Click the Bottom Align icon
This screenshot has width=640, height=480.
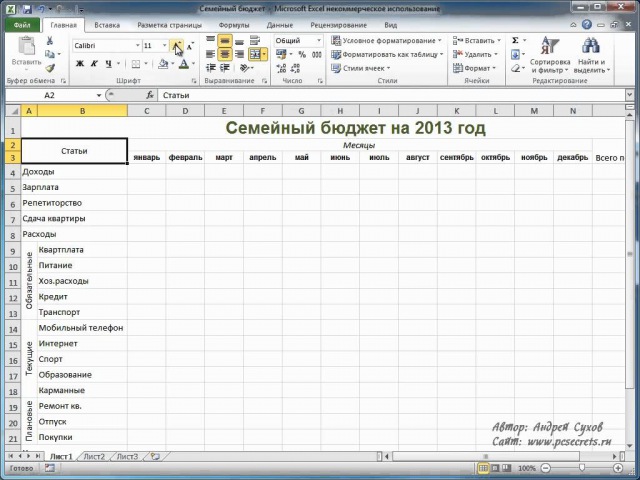(240, 40)
